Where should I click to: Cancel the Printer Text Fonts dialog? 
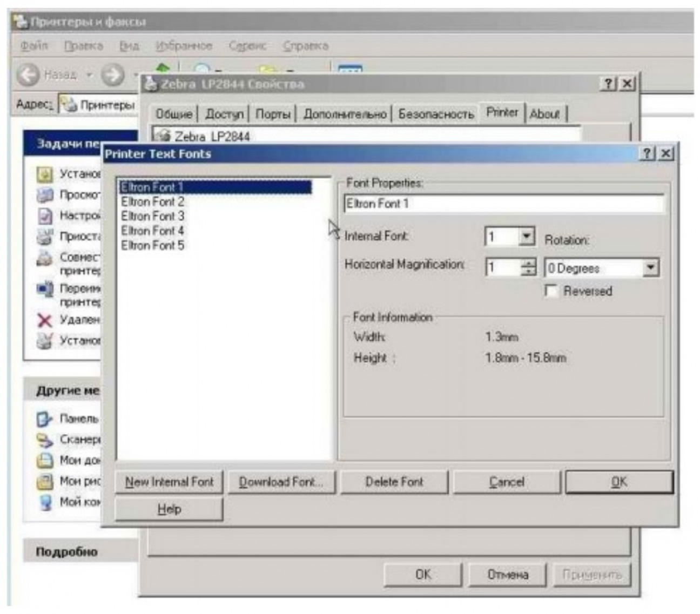(507, 482)
